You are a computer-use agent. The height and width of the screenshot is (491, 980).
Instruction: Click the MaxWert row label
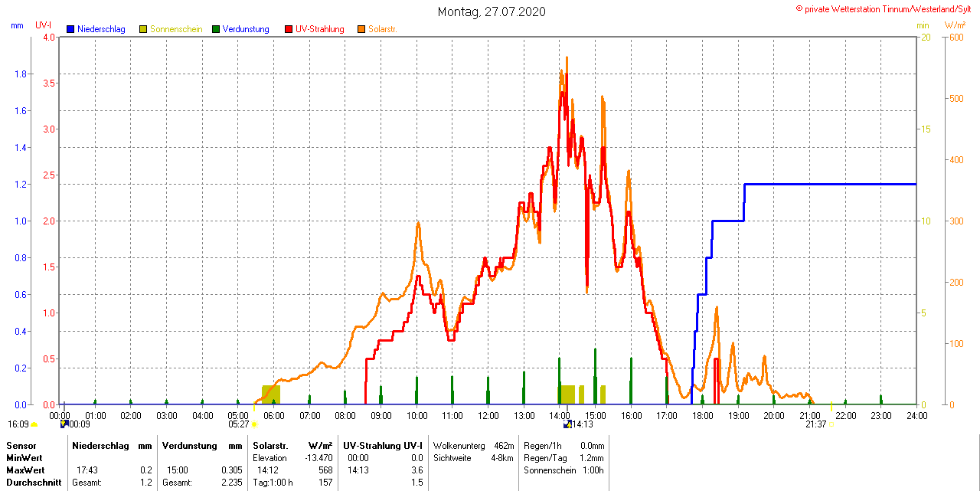tap(26, 470)
